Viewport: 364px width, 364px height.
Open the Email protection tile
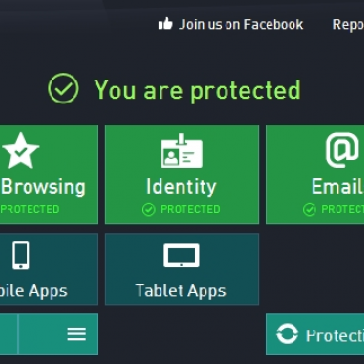tap(315, 174)
